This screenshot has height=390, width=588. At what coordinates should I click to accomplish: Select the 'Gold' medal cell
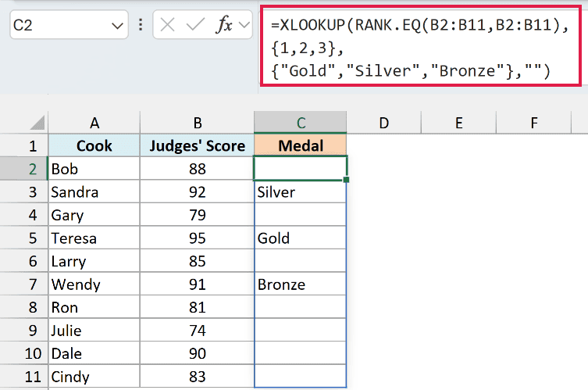301,238
